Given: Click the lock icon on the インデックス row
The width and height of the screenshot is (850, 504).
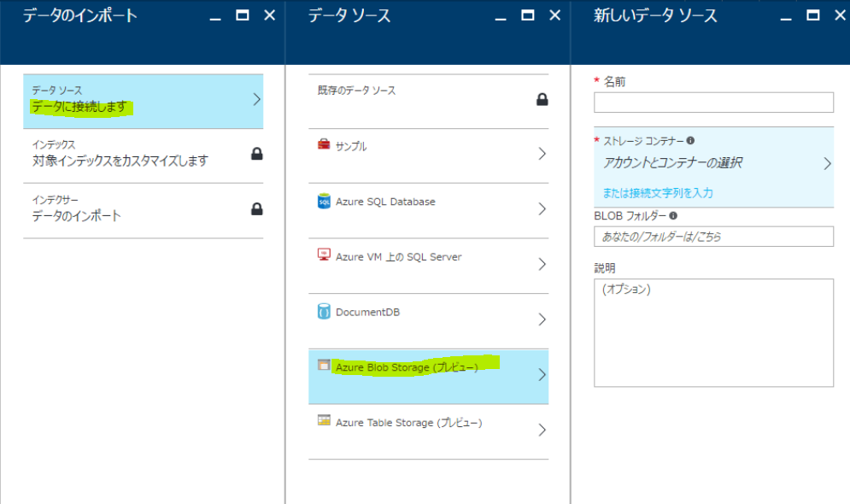Looking at the screenshot, I should coord(257,154).
